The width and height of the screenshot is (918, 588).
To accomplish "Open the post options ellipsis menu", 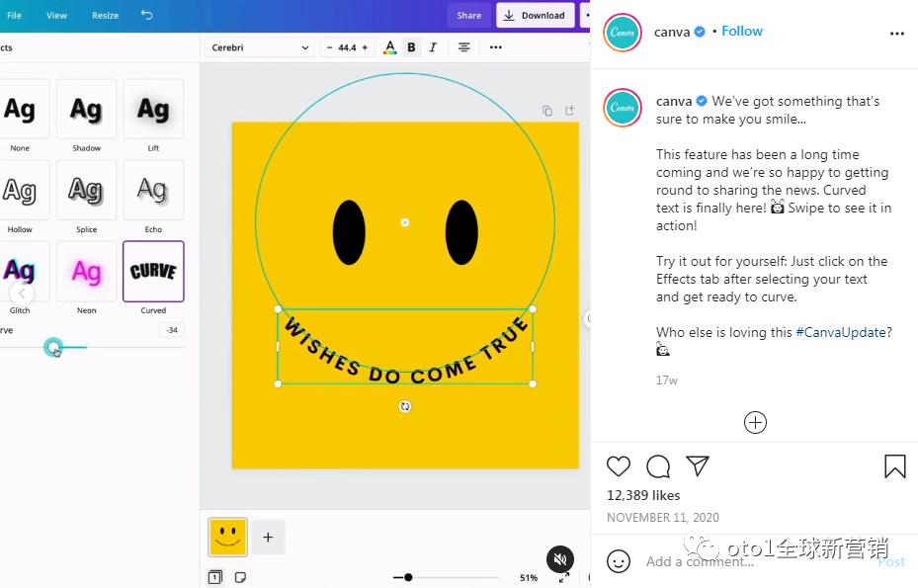I will click(x=897, y=34).
